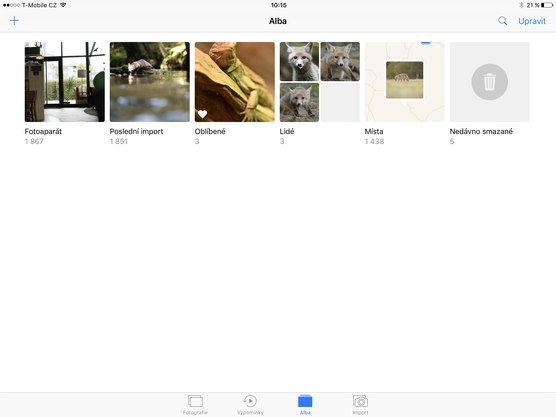This screenshot has height=417, width=556.
Task: Open the Poslední import album thumbnail
Action: tap(150, 82)
